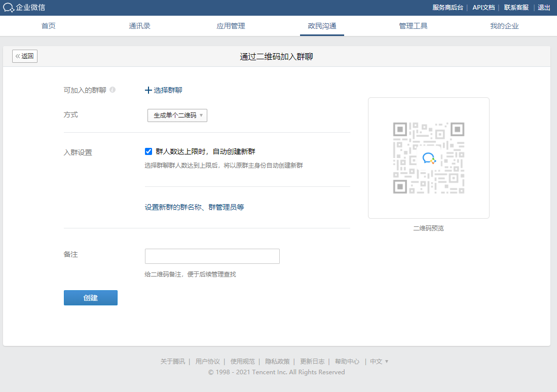Click the 备注 text input field

point(212,256)
